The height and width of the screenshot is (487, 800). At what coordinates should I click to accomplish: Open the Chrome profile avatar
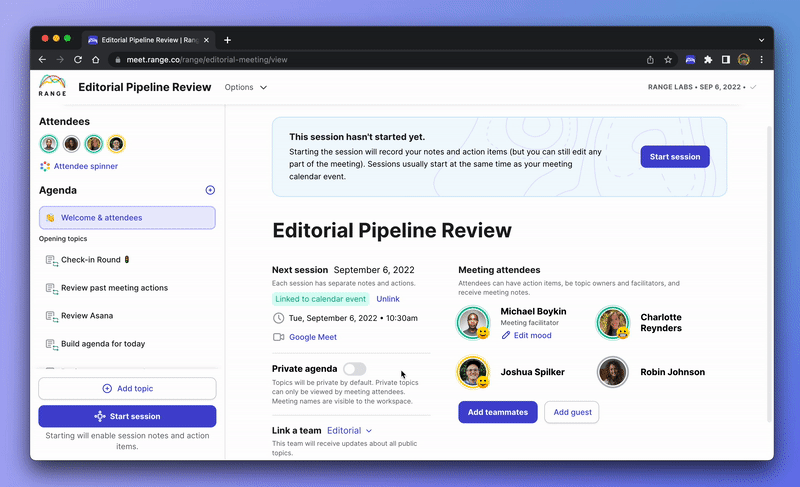pyautogui.click(x=744, y=60)
